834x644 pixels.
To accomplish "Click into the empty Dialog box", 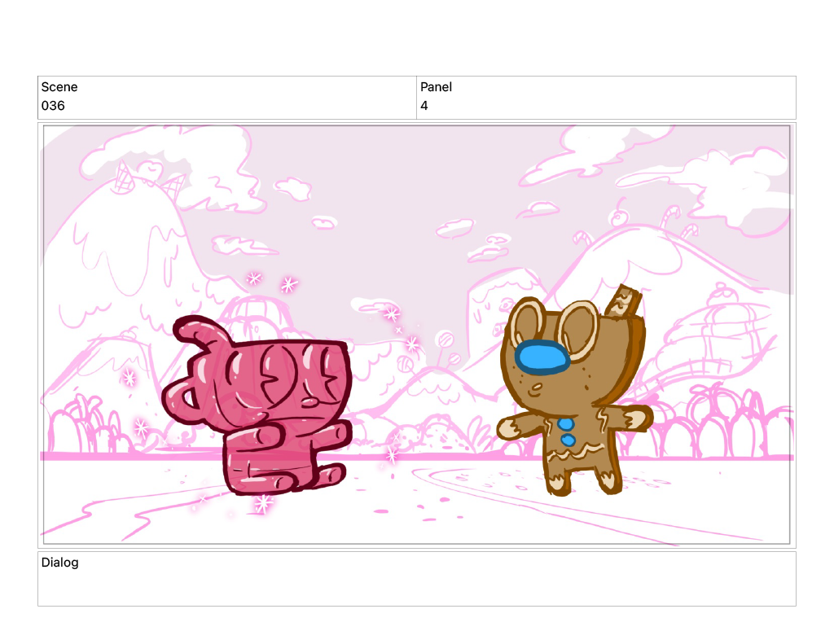I will point(416,585).
